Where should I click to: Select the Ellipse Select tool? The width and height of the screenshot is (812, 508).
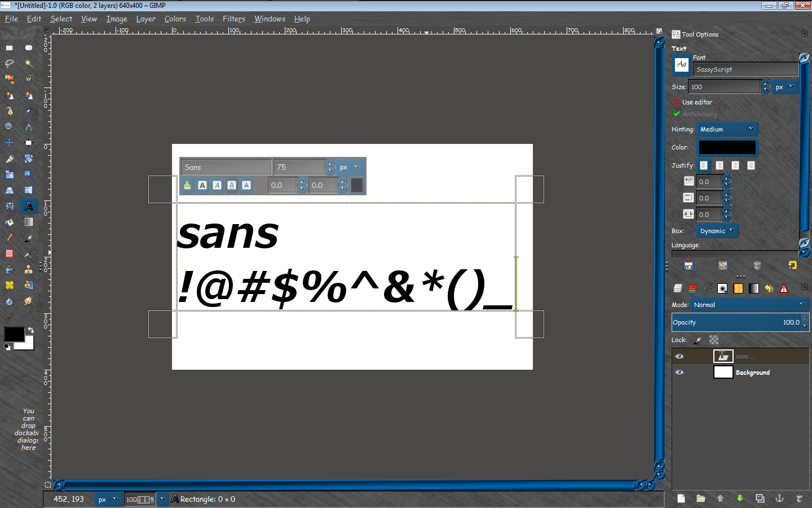[x=28, y=48]
